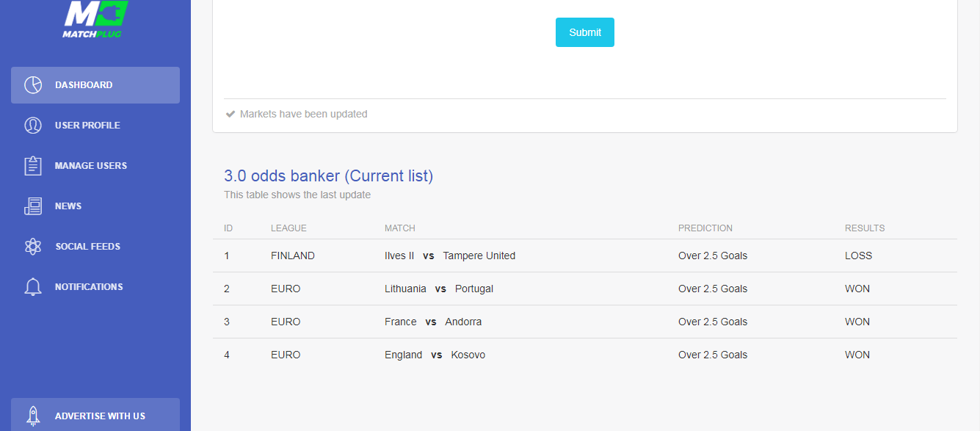Click the MatchPlug logo
The width and height of the screenshot is (980, 431).
95,18
